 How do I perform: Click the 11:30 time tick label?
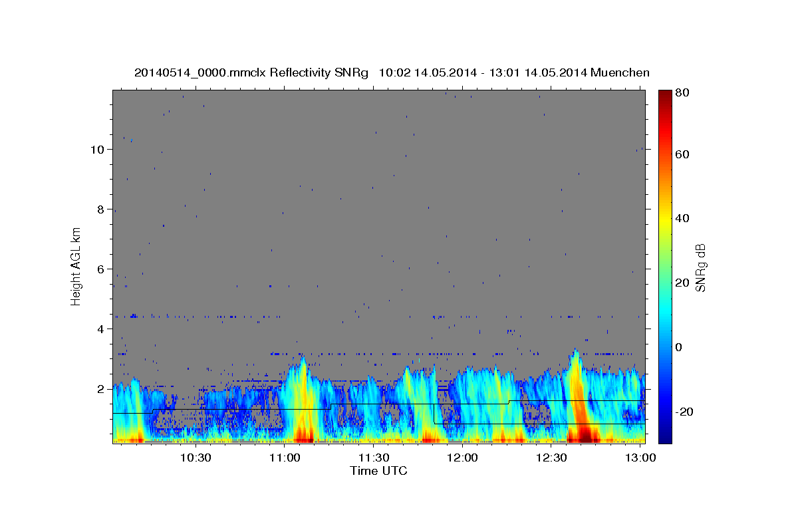pyautogui.click(x=374, y=458)
